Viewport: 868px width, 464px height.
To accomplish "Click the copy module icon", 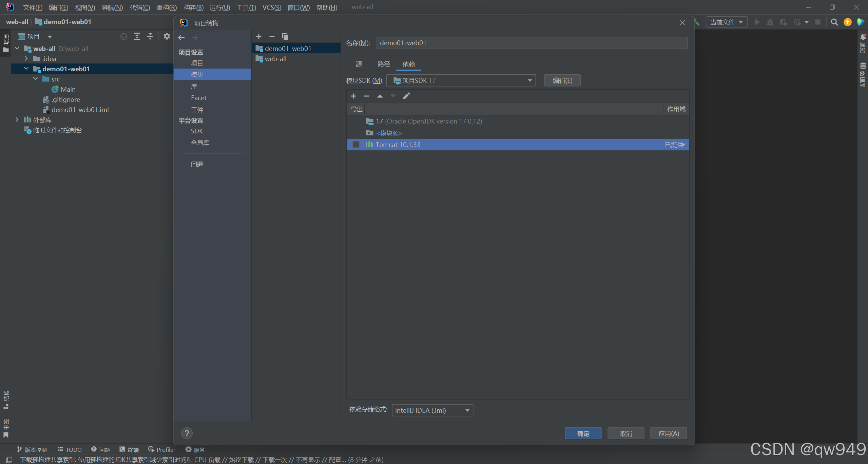I will [285, 36].
